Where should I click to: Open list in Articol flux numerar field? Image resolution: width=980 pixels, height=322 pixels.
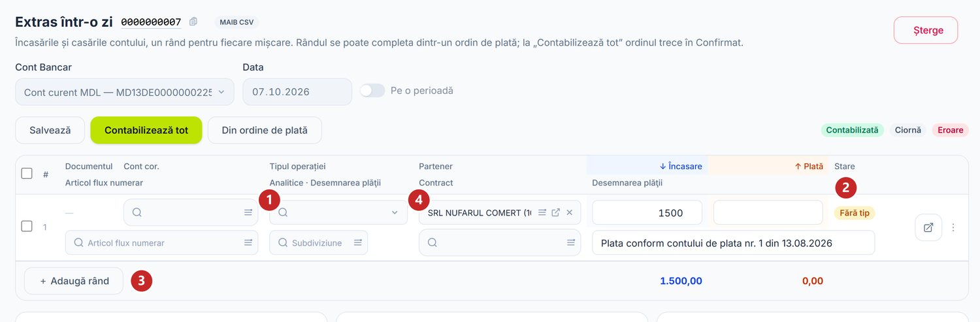248,242
